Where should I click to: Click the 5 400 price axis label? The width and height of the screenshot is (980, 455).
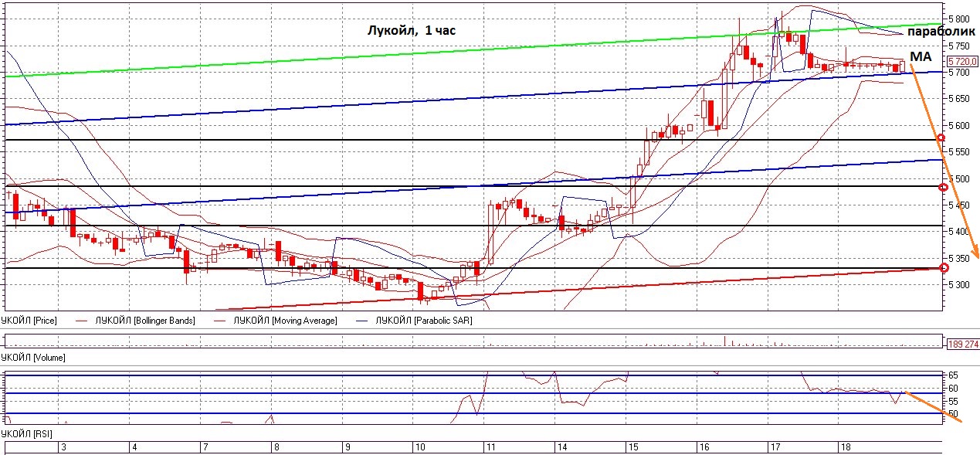coord(959,232)
